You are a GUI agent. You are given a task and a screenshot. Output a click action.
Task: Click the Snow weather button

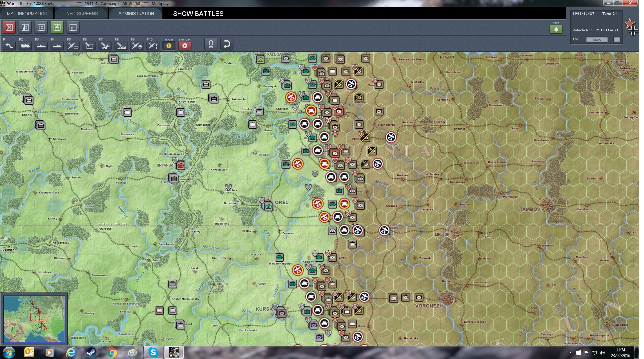point(597,40)
